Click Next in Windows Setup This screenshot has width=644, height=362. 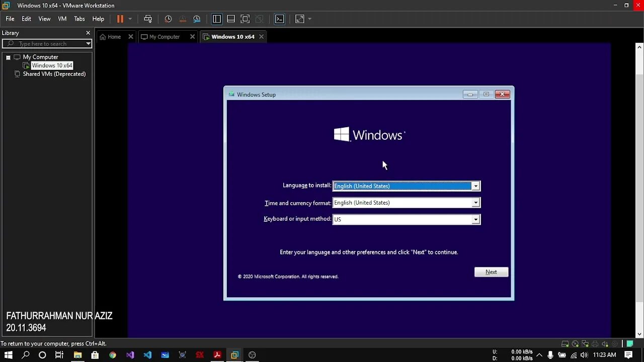pyautogui.click(x=491, y=272)
